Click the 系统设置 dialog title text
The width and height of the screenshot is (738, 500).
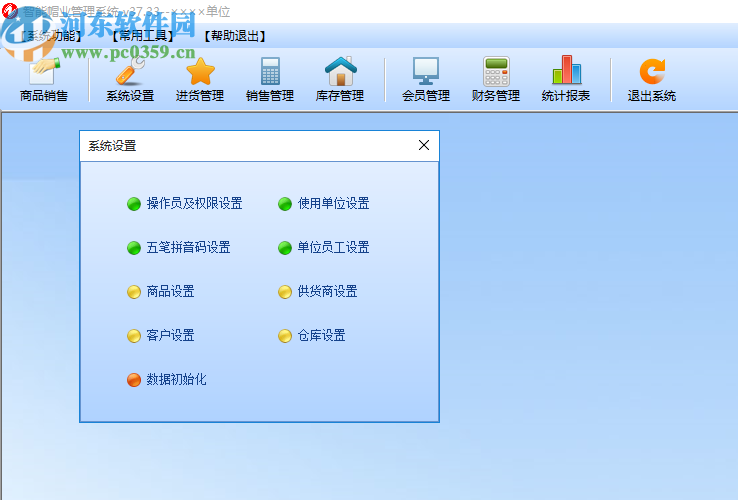pyautogui.click(x=112, y=146)
